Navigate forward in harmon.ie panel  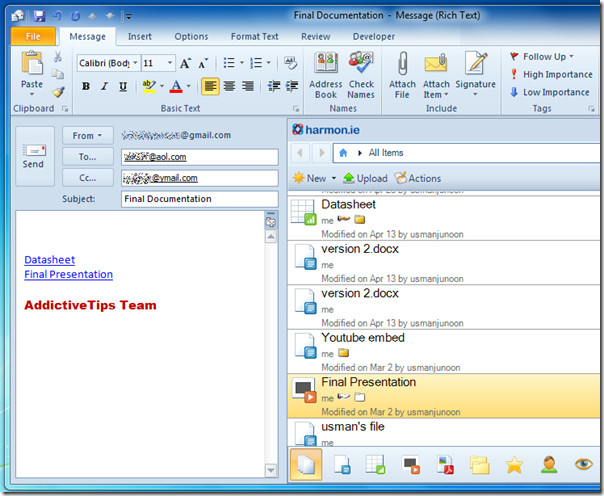tap(322, 153)
